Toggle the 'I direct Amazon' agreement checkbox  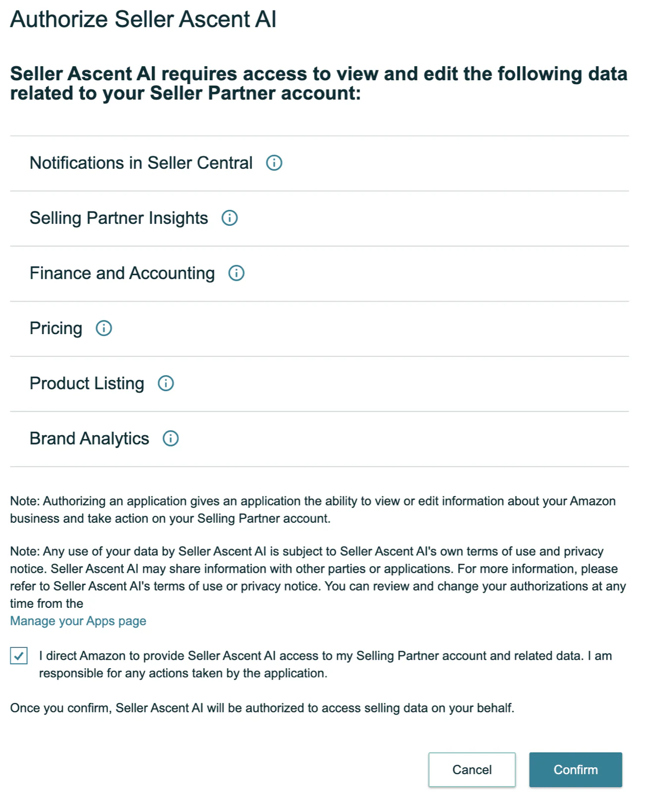(x=18, y=655)
